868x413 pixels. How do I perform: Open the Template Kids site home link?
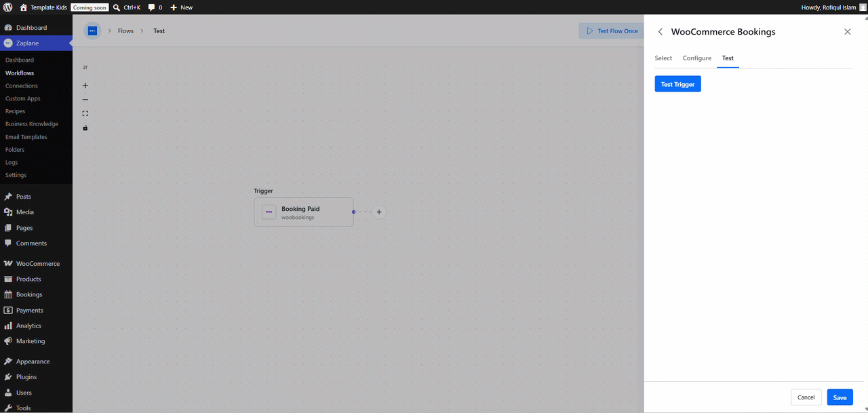coord(43,7)
